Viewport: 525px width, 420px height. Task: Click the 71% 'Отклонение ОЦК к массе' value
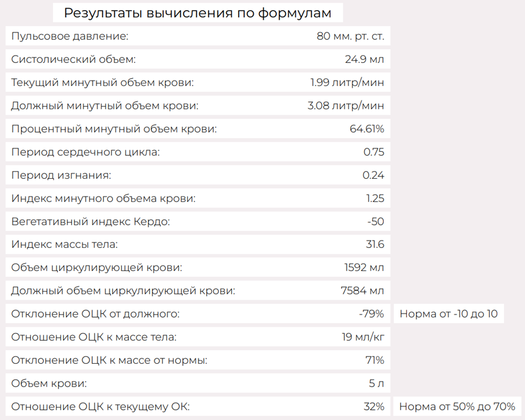(375, 360)
